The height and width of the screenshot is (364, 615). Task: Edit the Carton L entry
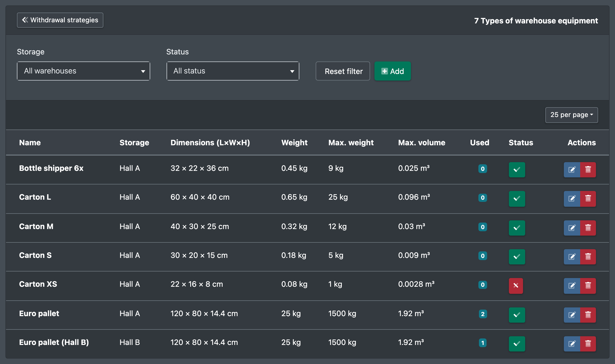(x=572, y=199)
